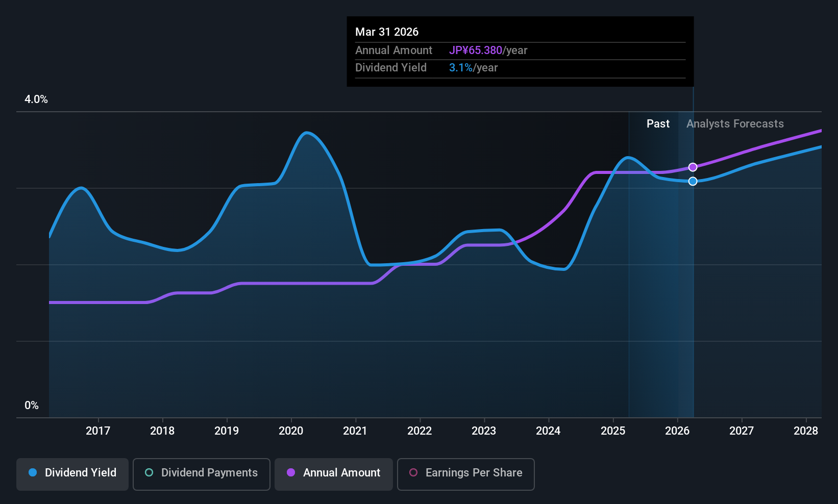Image resolution: width=838 pixels, height=504 pixels.
Task: Click the Mar 31 2026 tooltip date
Action: (x=387, y=32)
